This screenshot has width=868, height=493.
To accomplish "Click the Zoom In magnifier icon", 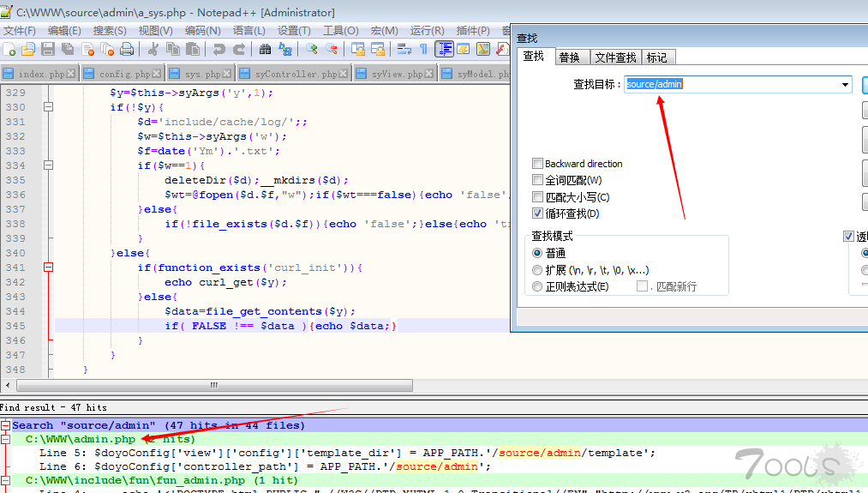I will coord(312,50).
